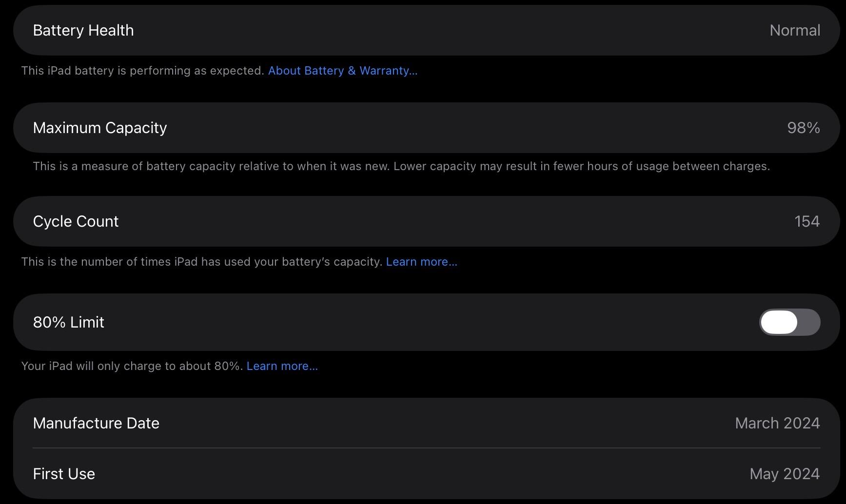Click the March 2024 manufacture value
Image resolution: width=846 pixels, height=504 pixels.
coord(777,423)
